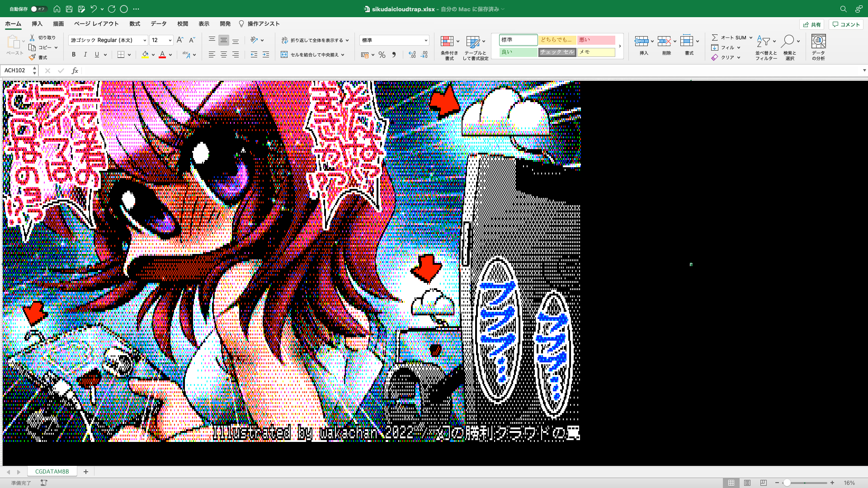Click the コメント button
This screenshot has width=868, height=488.
[846, 24]
